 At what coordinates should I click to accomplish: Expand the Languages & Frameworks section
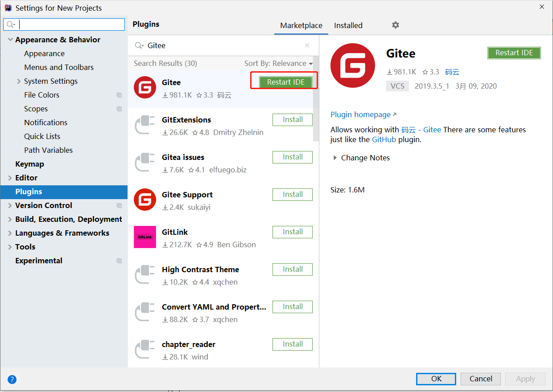coord(10,233)
